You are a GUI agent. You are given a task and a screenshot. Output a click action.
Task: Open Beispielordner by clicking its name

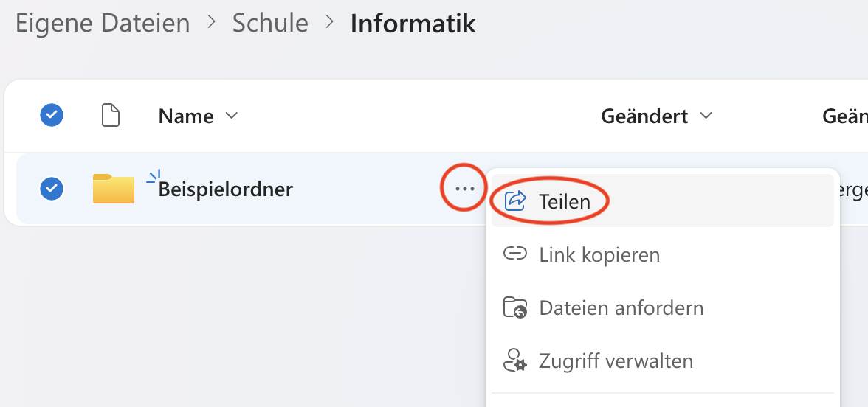[x=226, y=189]
